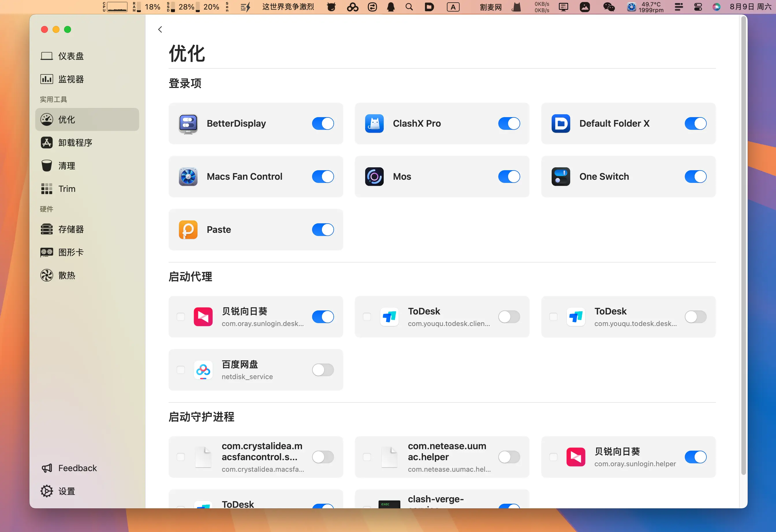Switch to 监视器 sidebar section
This screenshot has height=532, width=776.
71,79
